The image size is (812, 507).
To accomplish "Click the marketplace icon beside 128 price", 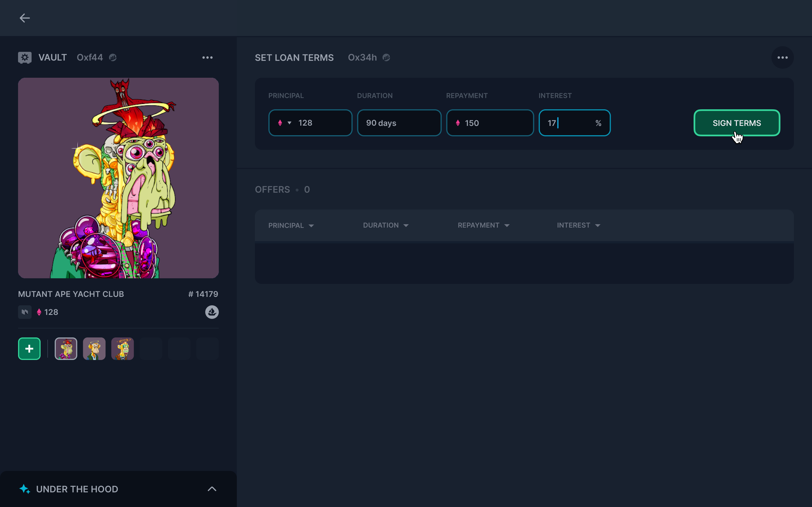I will pos(25,312).
